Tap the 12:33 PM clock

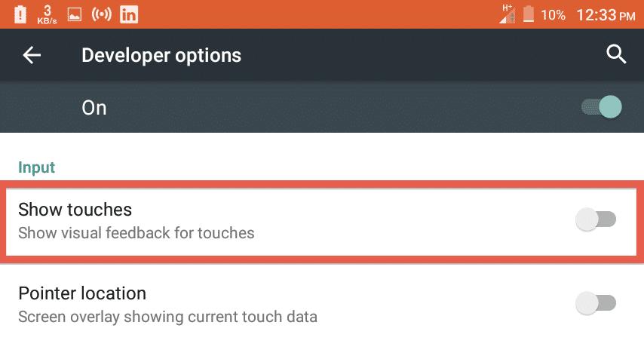[x=606, y=15]
